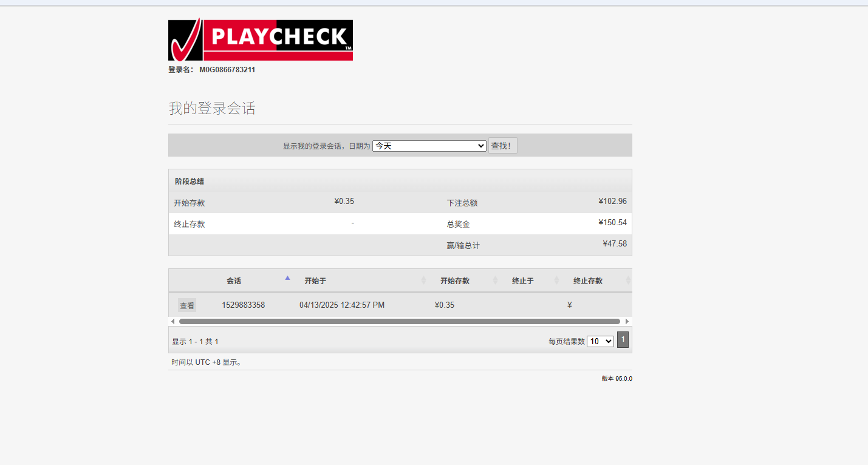Open the 每页结果数 results-per-page dropdown
Screen dimensions: 868x465
600,341
